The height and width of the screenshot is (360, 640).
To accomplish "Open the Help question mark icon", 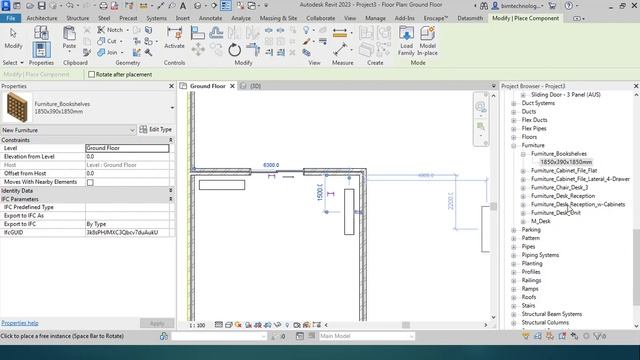I will (569, 6).
